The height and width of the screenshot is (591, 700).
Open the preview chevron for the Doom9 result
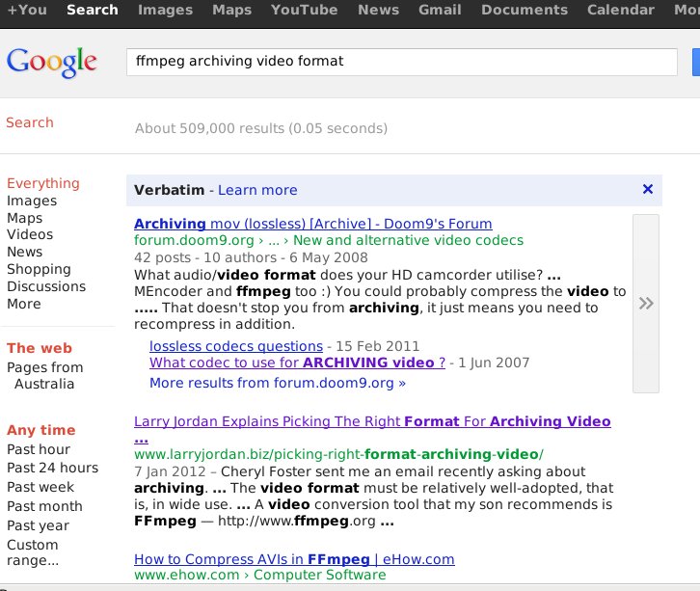(x=646, y=304)
